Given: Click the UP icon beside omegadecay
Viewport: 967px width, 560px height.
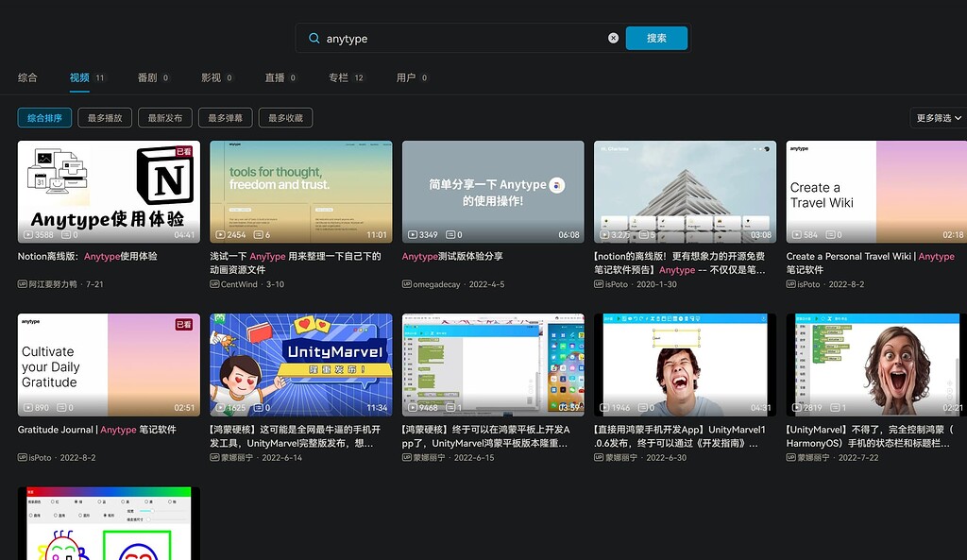Looking at the screenshot, I should point(409,283).
